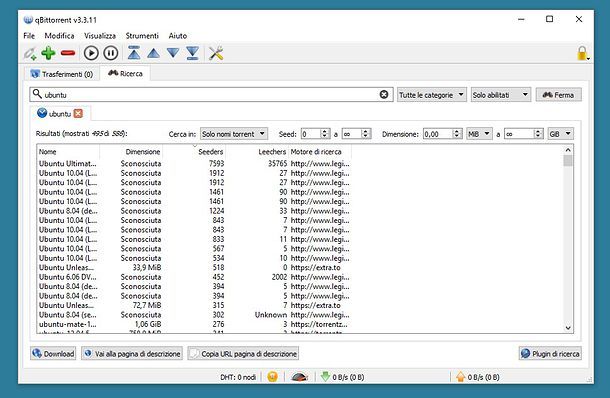Select the ubuntu-mate-1... result row
This screenshot has width=610, height=398.
pyautogui.click(x=194, y=324)
